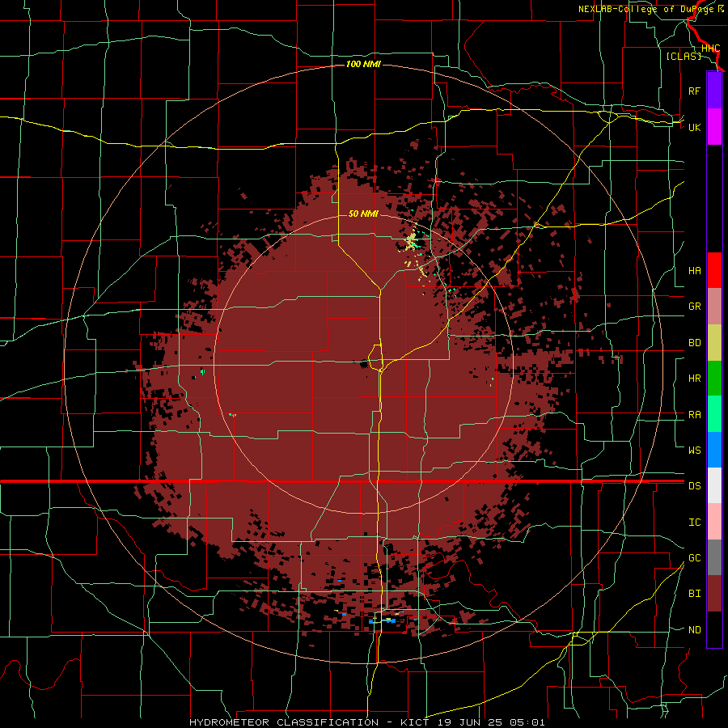This screenshot has width=728, height=728.
Task: Select the "BD" legend label
Action: click(x=694, y=343)
